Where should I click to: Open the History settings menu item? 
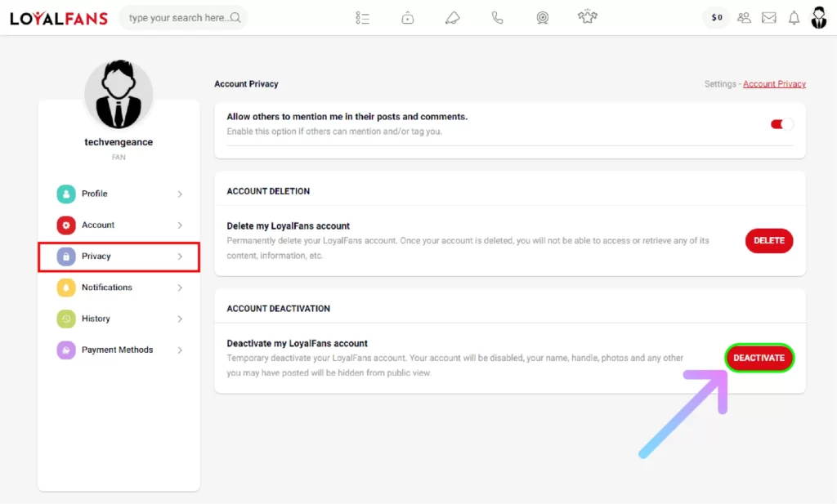point(119,319)
